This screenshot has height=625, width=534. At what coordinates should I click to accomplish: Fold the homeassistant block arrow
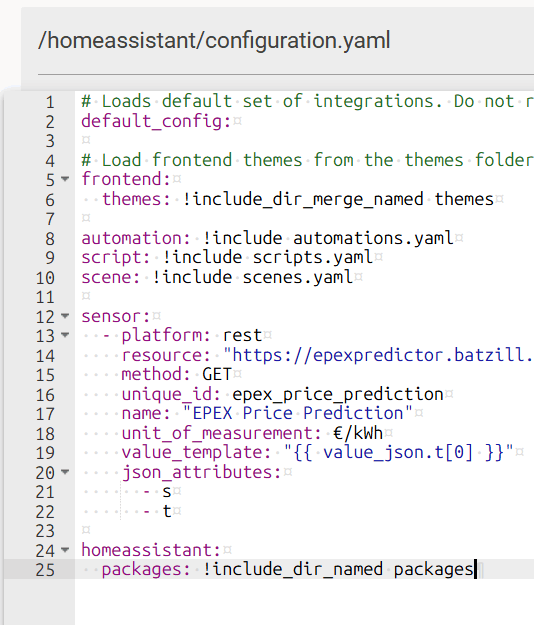[x=65, y=551]
